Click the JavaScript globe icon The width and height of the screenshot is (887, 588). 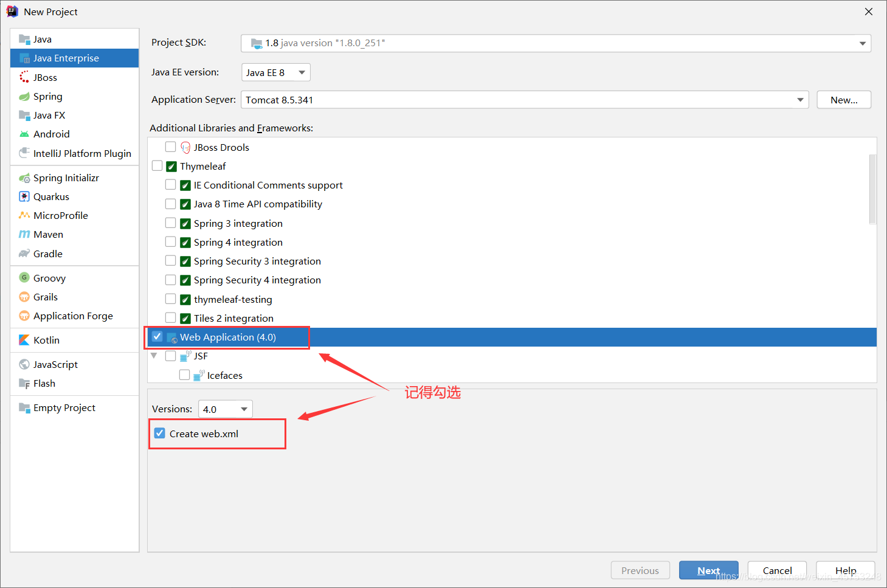(x=24, y=364)
